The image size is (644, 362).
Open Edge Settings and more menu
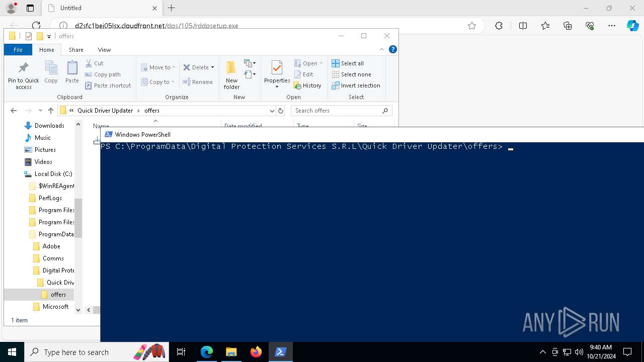(612, 26)
